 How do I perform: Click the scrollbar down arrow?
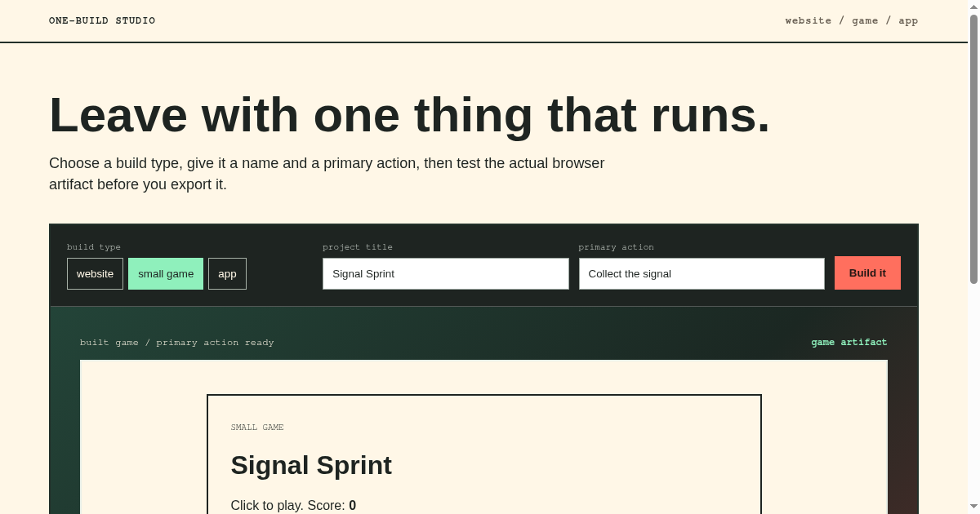click(x=973, y=507)
